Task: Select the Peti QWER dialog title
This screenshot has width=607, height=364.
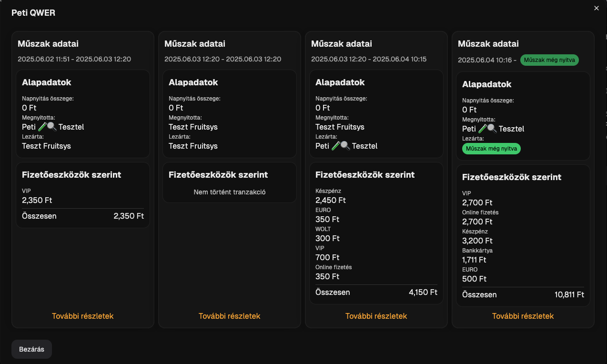Action: coord(33,13)
